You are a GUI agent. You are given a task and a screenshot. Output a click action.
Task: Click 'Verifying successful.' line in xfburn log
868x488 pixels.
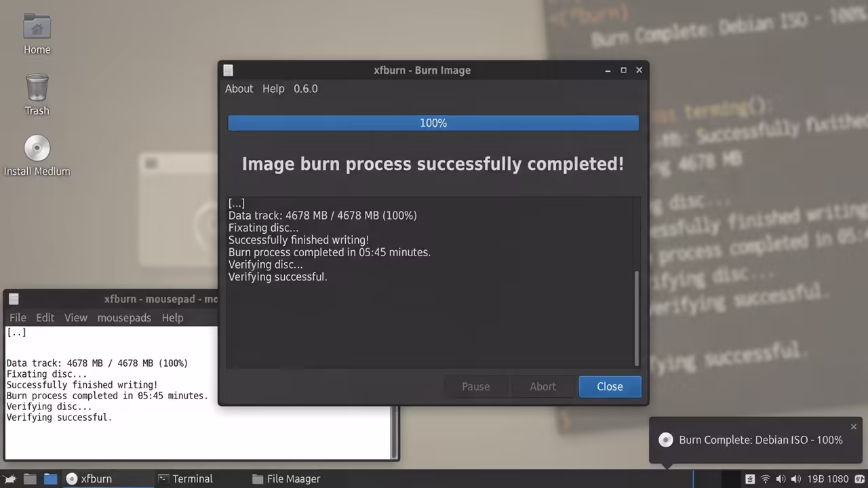click(277, 277)
